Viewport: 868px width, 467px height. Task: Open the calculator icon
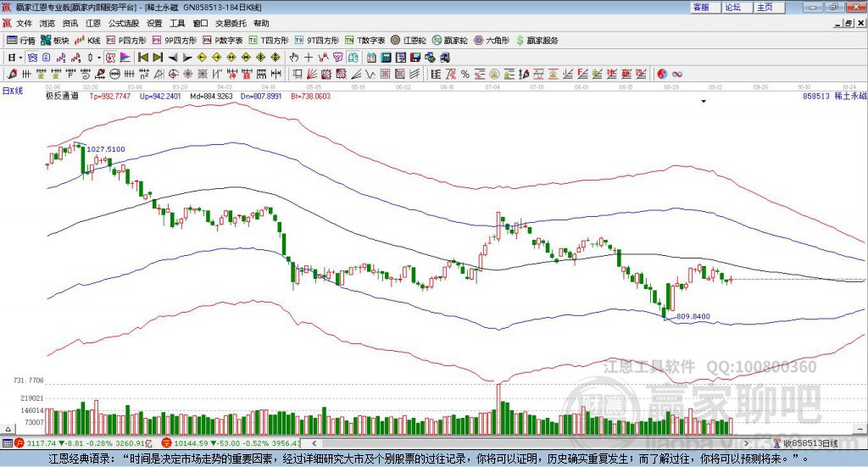[x=386, y=58]
